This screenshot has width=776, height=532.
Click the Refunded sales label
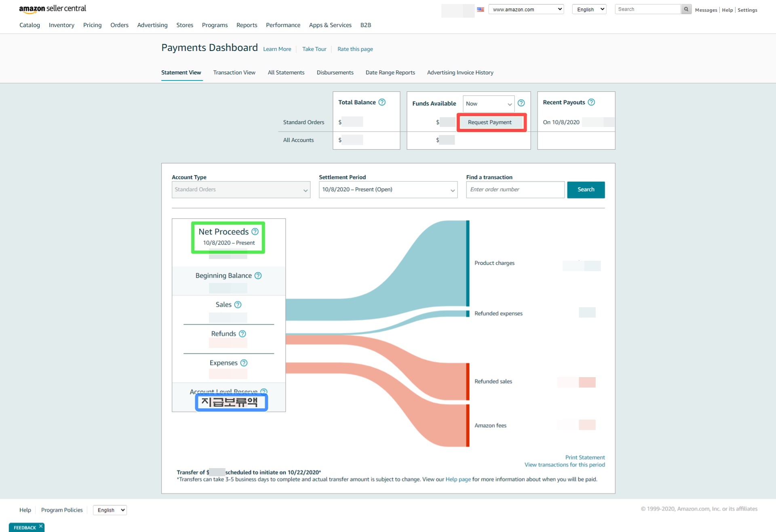coord(493,382)
